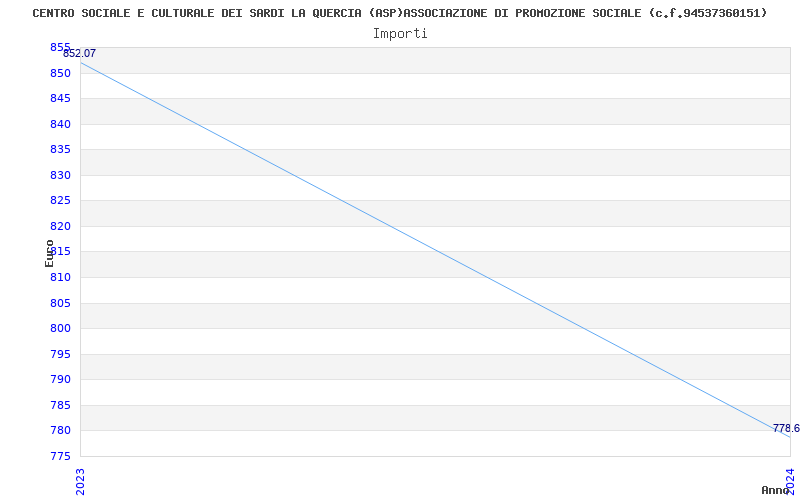Click the 775 y-axis tick label
Screen dimensions: 800x500
(60, 456)
